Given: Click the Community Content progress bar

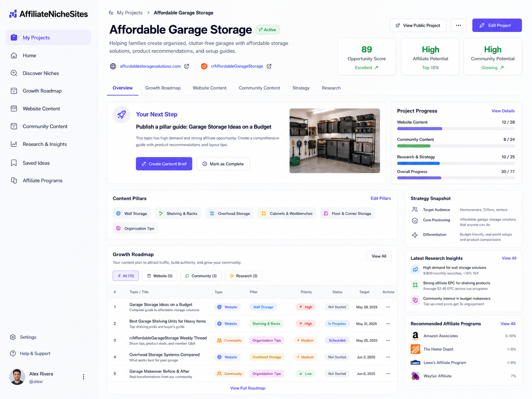Looking at the screenshot, I should tap(456, 146).
